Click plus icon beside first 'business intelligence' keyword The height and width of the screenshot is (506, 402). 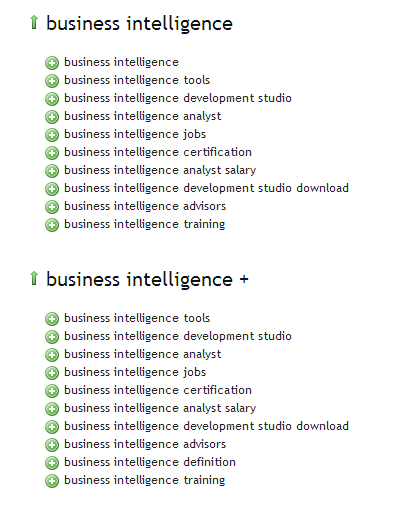52,63
